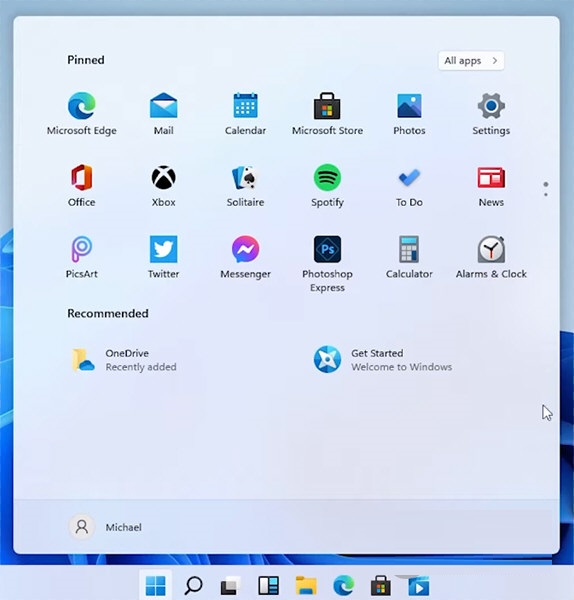Launch Edge from the taskbar
574x600 pixels.
[343, 585]
